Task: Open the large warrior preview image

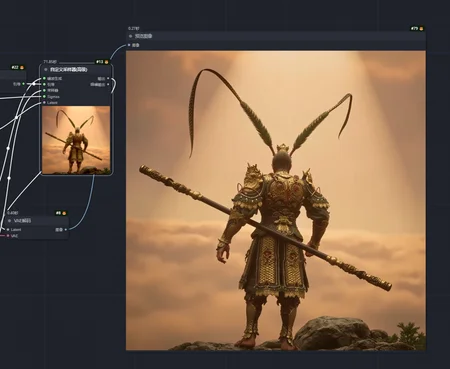Action: tap(276, 200)
